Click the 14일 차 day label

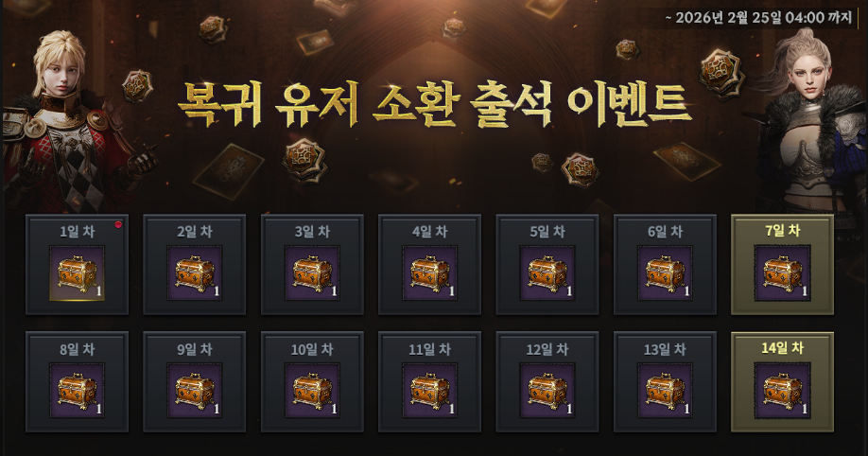coord(783,348)
